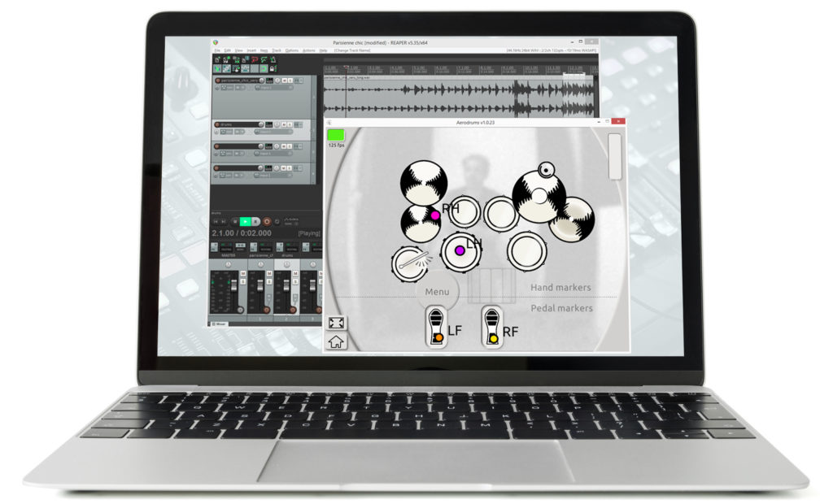Click the Mixer tab at bottom of REAPER
The image size is (833, 504).
click(x=220, y=324)
